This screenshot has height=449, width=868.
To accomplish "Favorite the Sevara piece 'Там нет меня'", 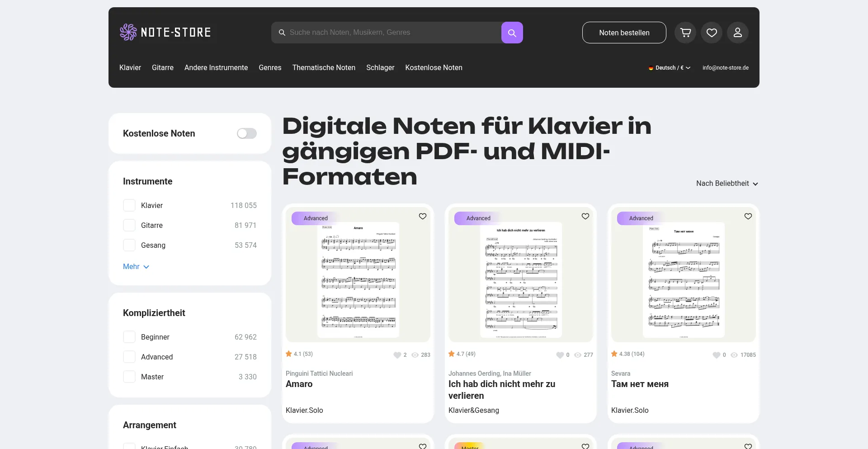I will tap(747, 216).
